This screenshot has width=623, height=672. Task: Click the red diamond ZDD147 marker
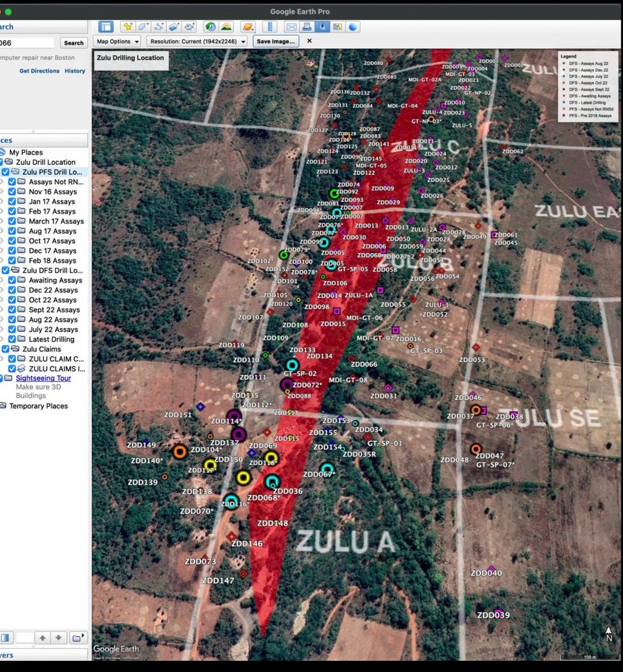(243, 573)
